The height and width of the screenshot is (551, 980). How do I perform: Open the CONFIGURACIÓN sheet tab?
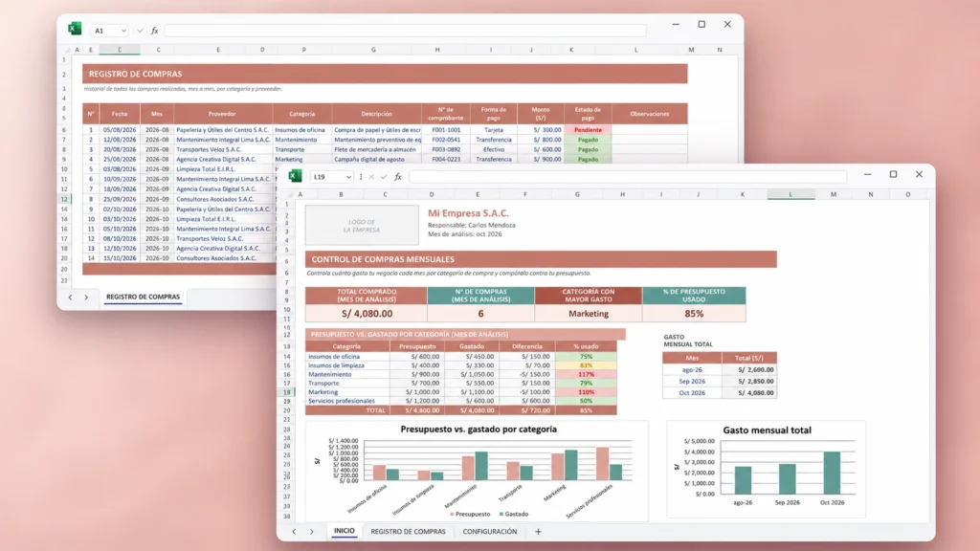[x=490, y=532]
